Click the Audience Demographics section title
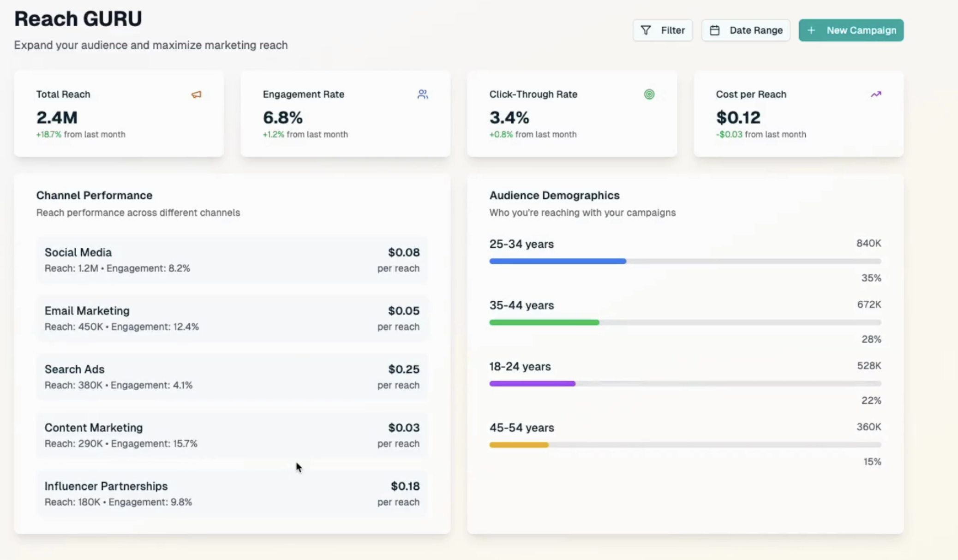 coord(554,195)
